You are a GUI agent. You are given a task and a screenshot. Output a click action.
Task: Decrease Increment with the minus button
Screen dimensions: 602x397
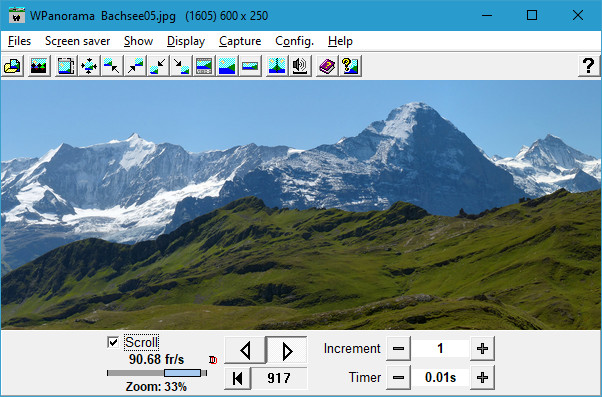(399, 349)
